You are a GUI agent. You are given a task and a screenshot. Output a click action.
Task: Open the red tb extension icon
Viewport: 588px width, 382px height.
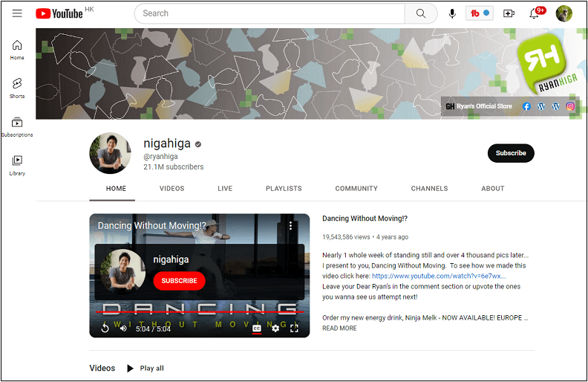(480, 13)
